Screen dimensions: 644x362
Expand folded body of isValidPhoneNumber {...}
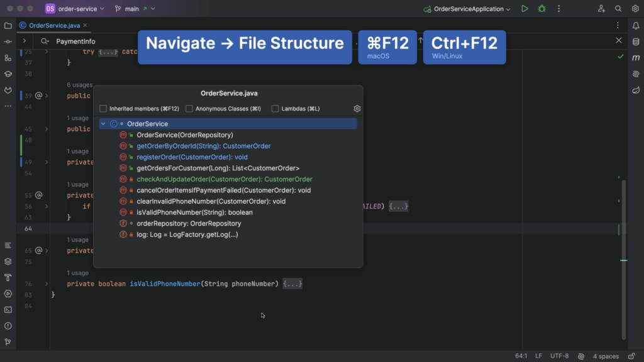292,283
